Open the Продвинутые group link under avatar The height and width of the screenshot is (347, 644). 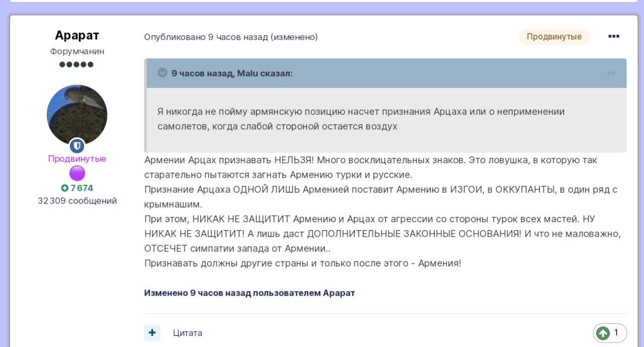pyautogui.click(x=77, y=159)
